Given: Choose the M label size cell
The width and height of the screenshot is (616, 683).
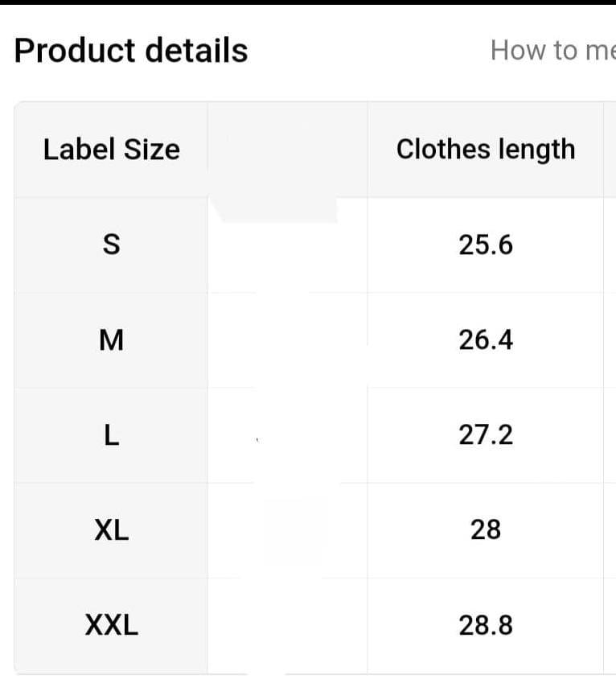Looking at the screenshot, I should tap(111, 340).
